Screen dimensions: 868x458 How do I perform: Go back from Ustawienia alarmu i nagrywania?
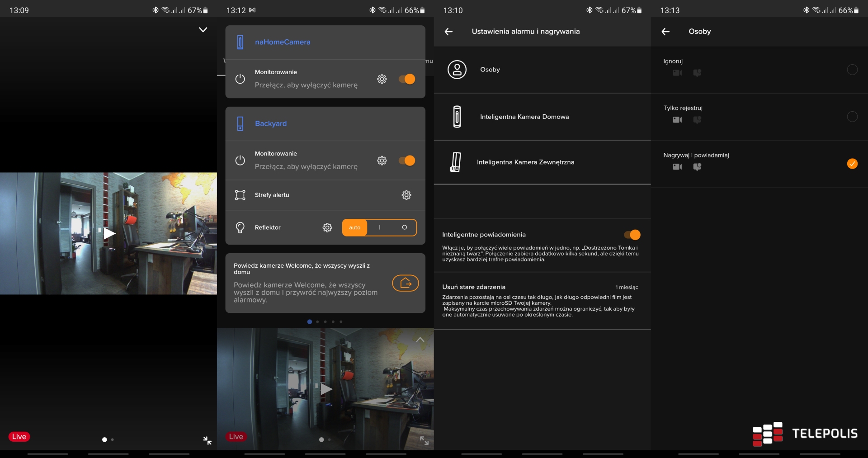(448, 32)
